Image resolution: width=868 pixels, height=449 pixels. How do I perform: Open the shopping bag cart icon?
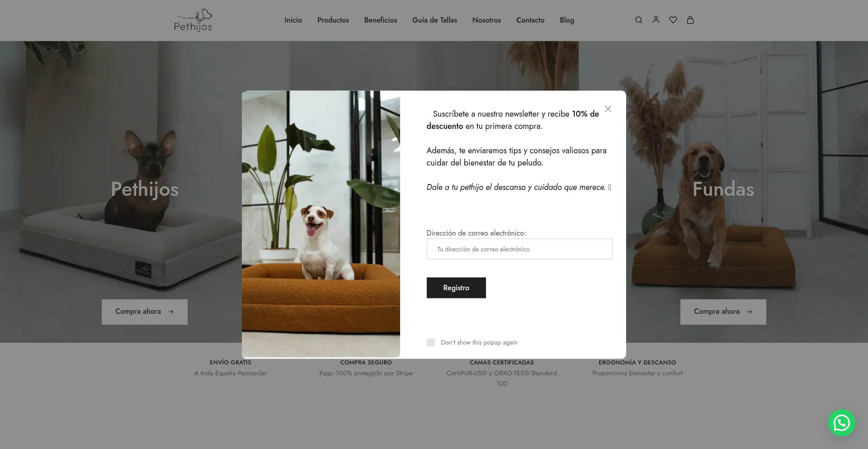tap(690, 20)
